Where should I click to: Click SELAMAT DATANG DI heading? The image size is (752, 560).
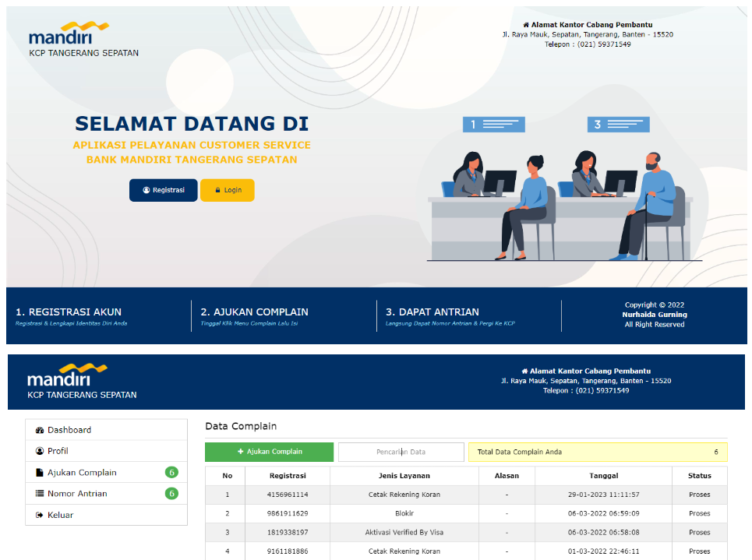tap(192, 124)
